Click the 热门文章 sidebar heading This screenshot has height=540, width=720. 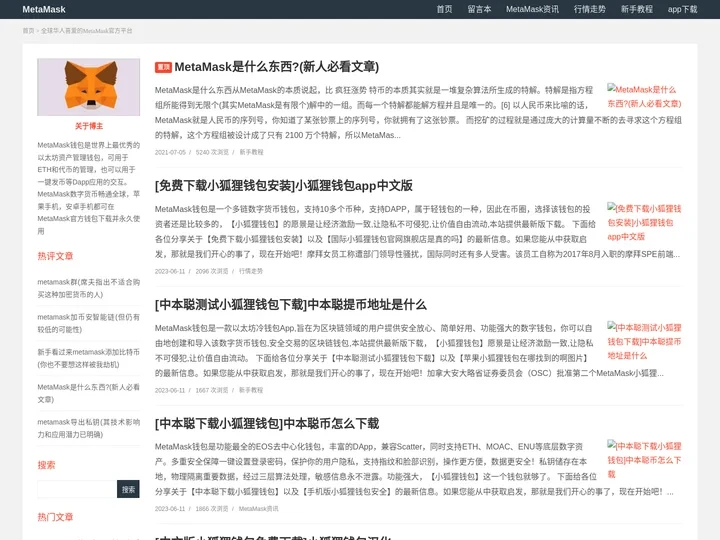pos(55,517)
